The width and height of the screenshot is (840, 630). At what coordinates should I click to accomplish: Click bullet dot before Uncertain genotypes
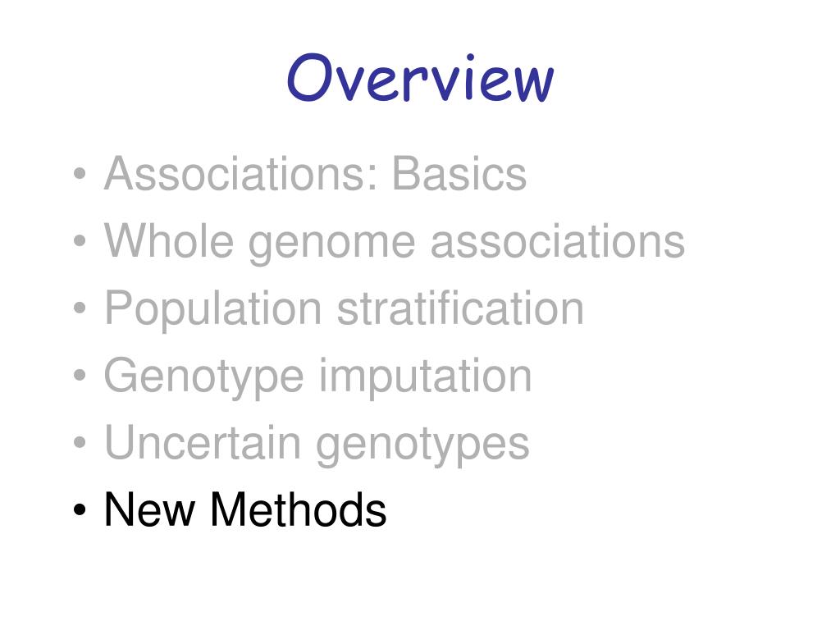click(x=80, y=442)
